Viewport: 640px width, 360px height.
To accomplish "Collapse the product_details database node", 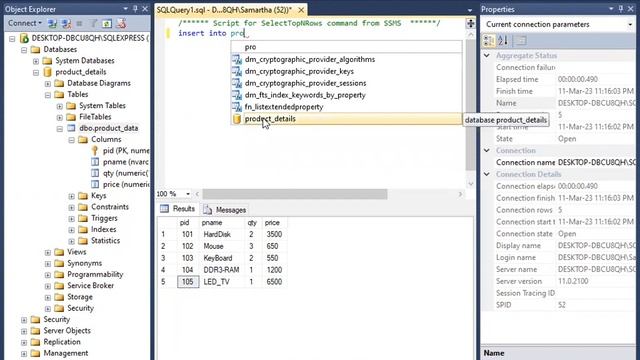I will click(x=36, y=72).
